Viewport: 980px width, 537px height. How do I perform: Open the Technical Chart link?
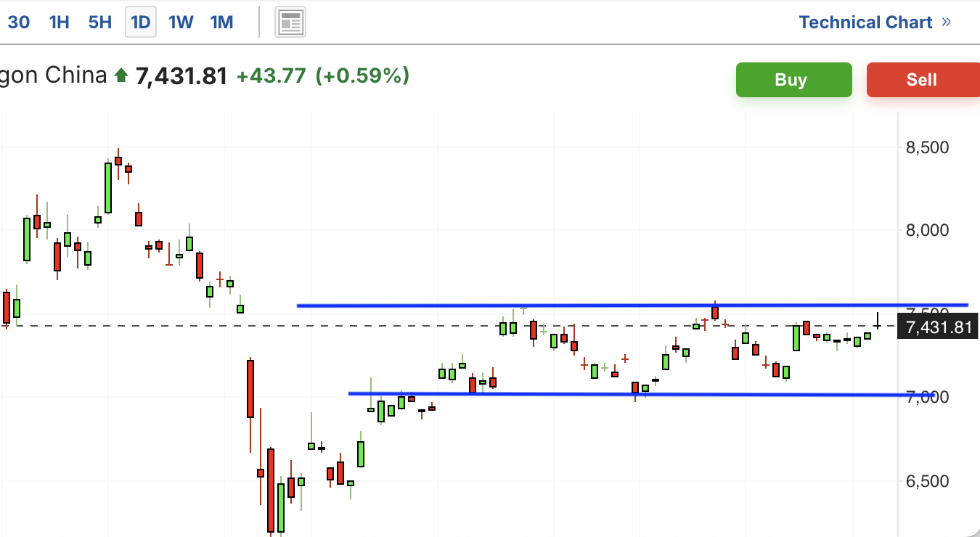point(865,22)
